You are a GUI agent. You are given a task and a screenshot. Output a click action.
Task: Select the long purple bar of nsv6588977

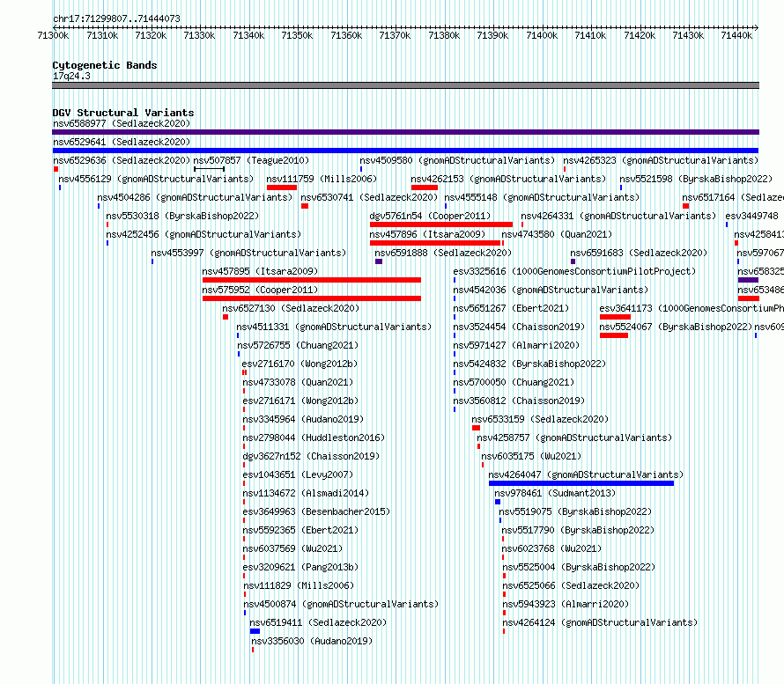(x=405, y=132)
